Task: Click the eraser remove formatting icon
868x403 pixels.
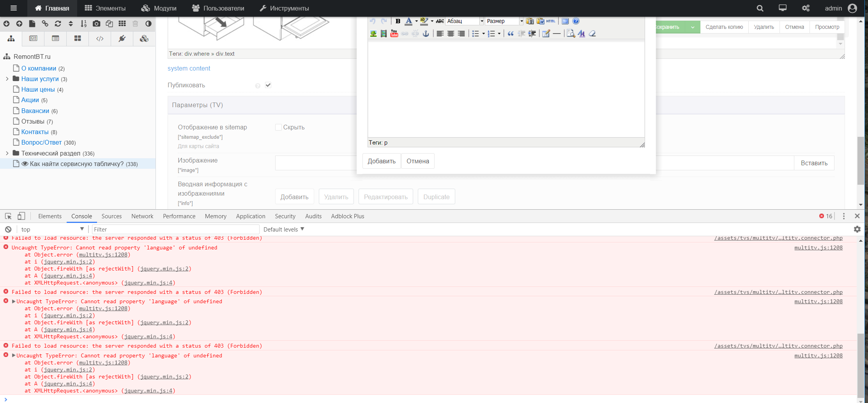Action: coord(592,34)
